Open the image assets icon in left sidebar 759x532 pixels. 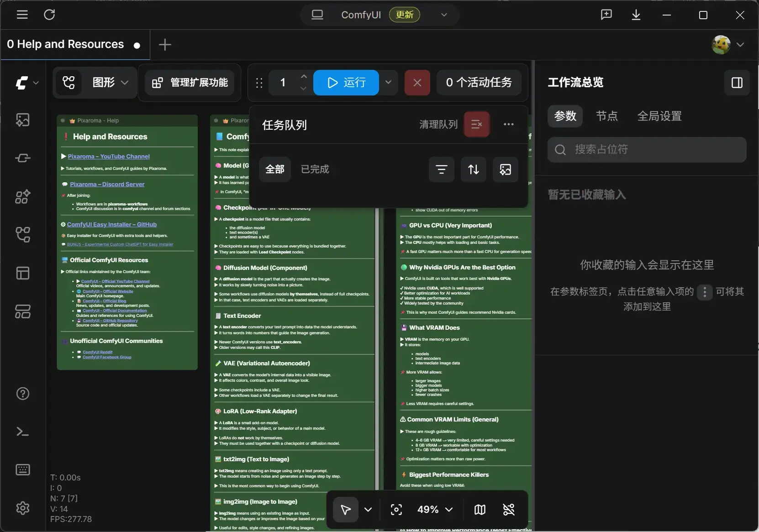tap(23, 120)
